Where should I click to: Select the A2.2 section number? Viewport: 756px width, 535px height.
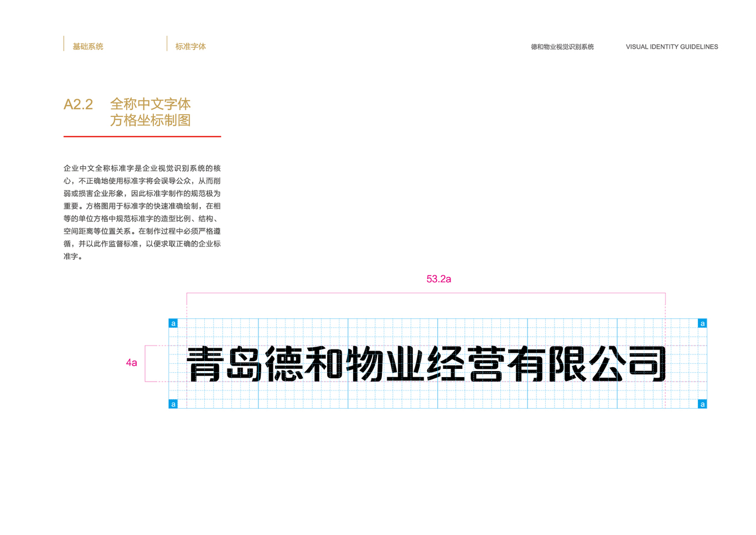[78, 104]
